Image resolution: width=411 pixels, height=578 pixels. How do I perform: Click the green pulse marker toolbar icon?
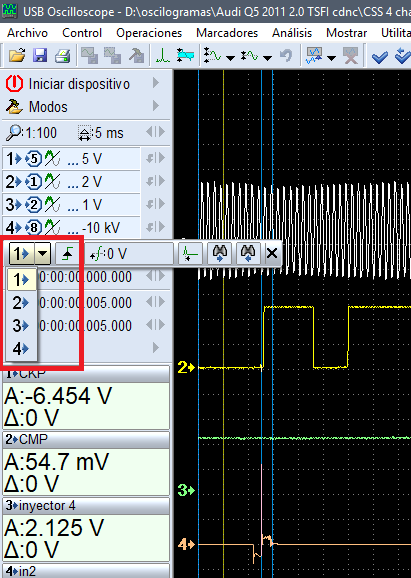(x=163, y=56)
